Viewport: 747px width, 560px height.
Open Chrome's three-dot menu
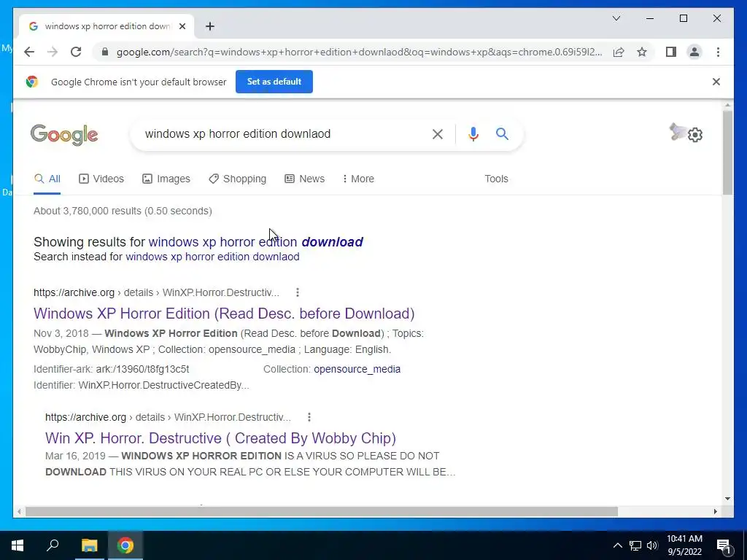click(718, 52)
